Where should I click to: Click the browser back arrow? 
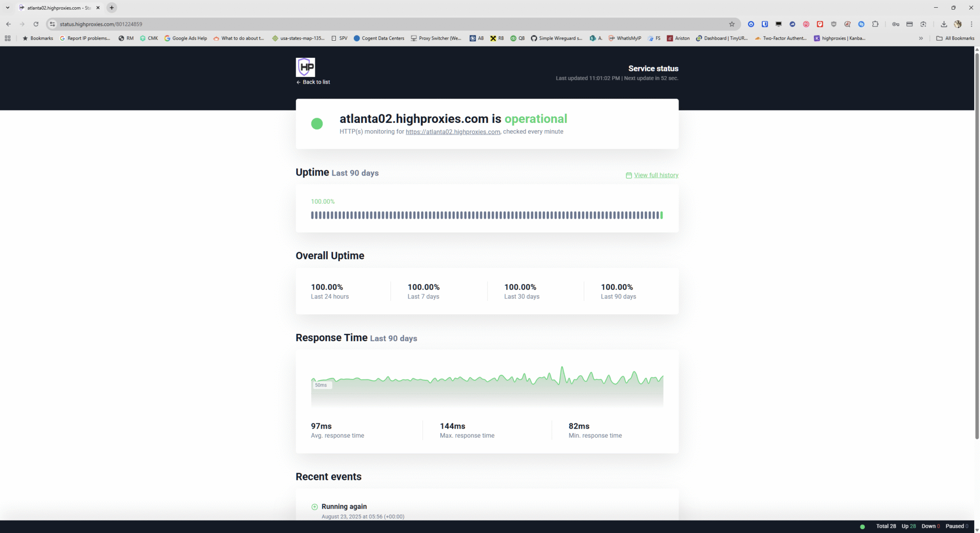pyautogui.click(x=8, y=24)
